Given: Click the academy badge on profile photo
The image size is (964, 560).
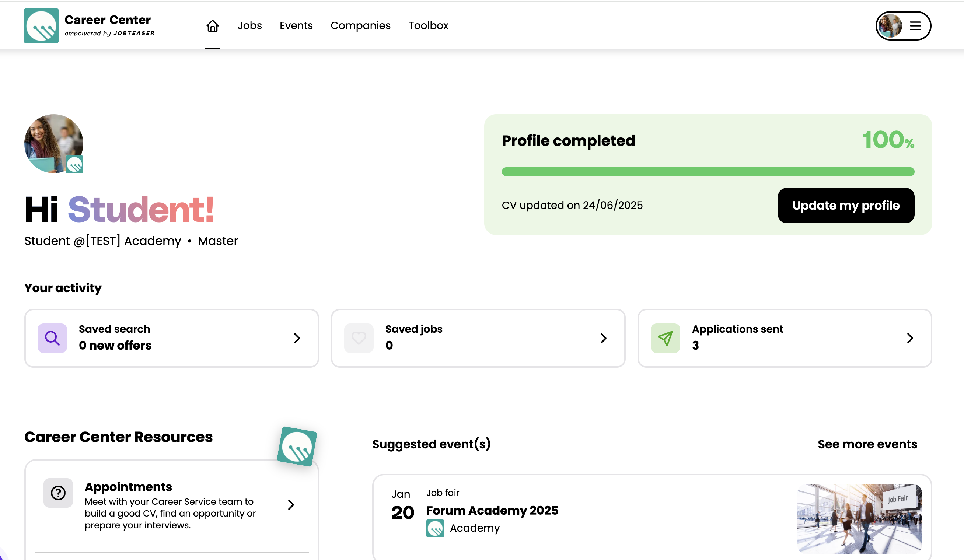Looking at the screenshot, I should tap(74, 164).
